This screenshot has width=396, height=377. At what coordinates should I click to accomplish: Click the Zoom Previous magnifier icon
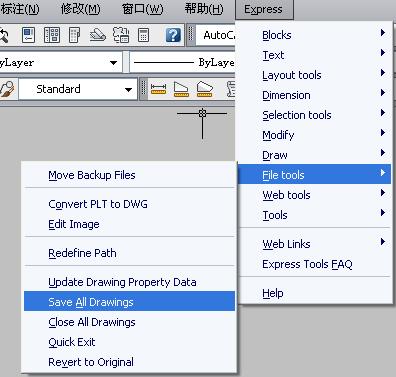3,35
